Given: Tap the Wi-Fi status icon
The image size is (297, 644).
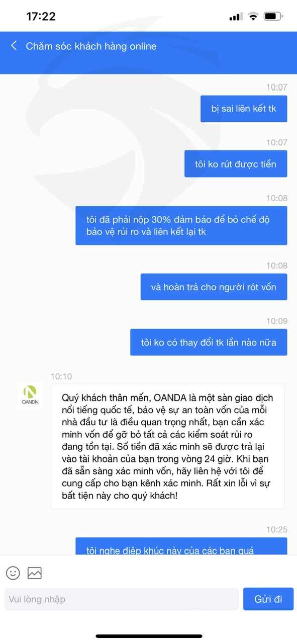Looking at the screenshot, I should (253, 17).
